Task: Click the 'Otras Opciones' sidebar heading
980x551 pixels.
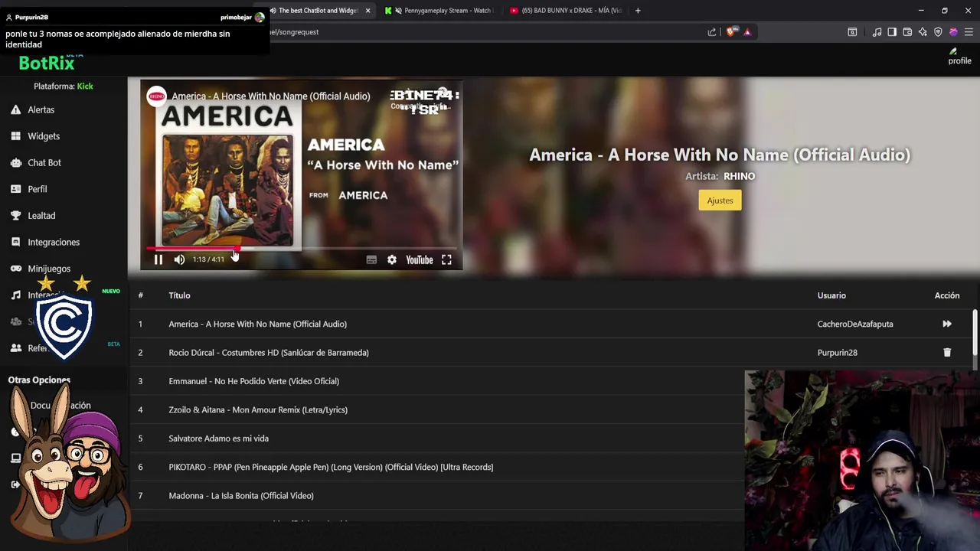Action: [39, 380]
